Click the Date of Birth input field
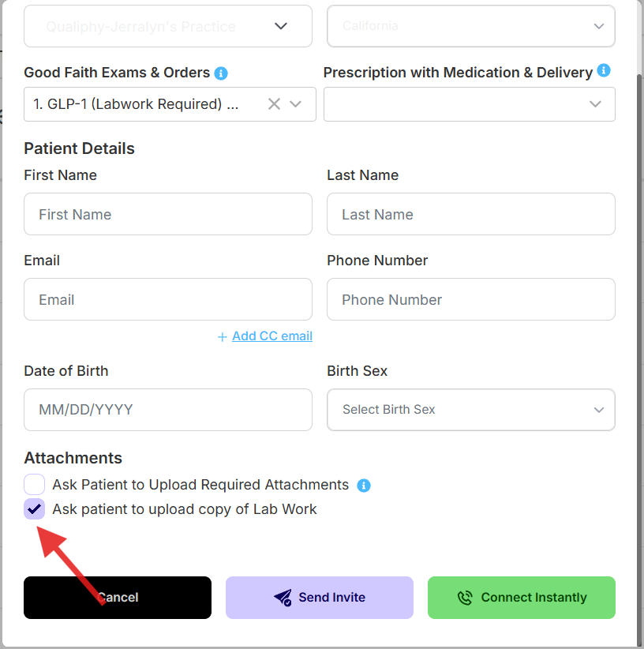644x649 pixels. [167, 410]
